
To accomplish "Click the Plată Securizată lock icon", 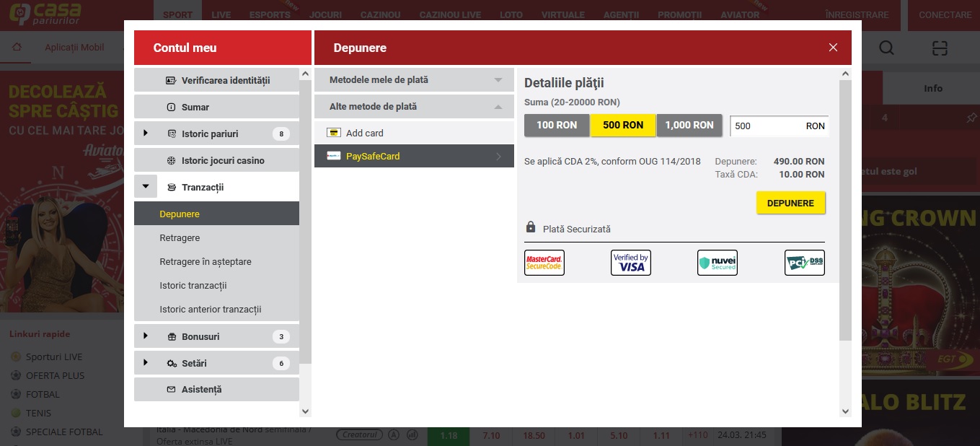I will [x=531, y=227].
